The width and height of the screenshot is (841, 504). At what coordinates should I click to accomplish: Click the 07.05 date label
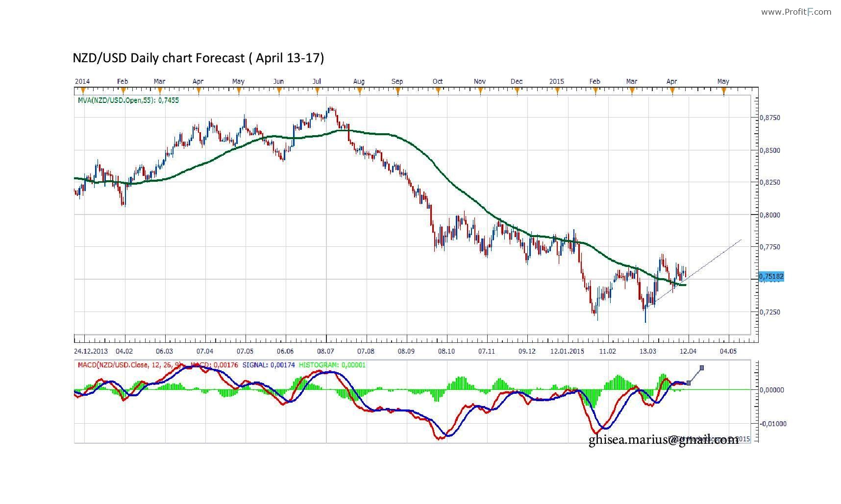coord(245,351)
